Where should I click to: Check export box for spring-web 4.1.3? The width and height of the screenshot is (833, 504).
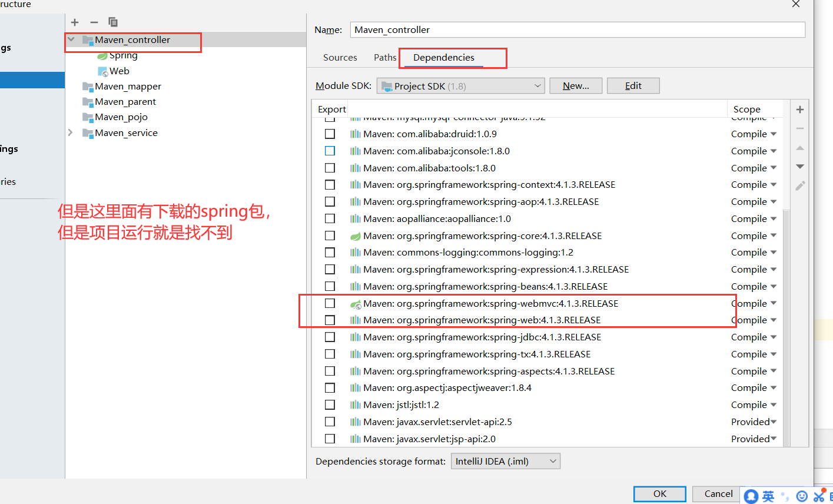[330, 320]
